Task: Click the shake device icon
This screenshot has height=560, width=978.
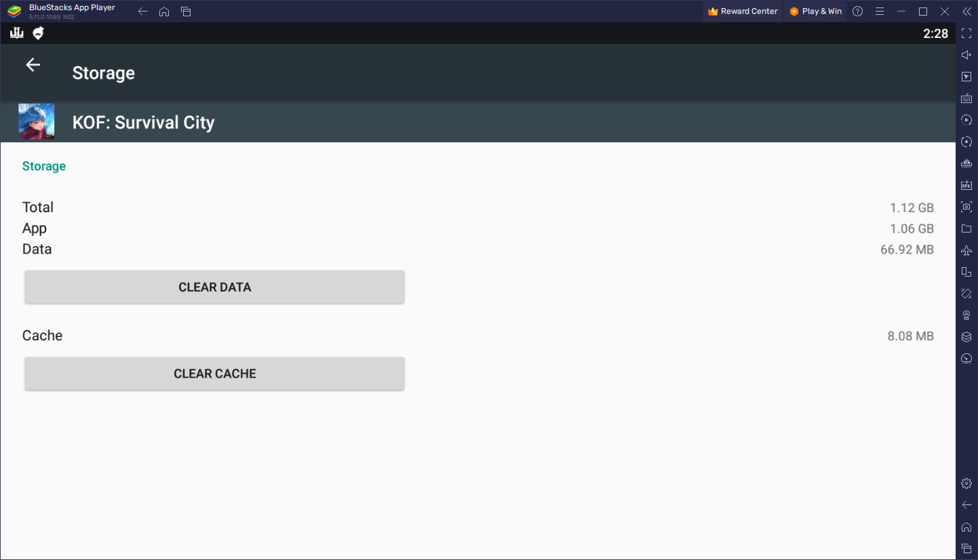Action: pyautogui.click(x=966, y=294)
